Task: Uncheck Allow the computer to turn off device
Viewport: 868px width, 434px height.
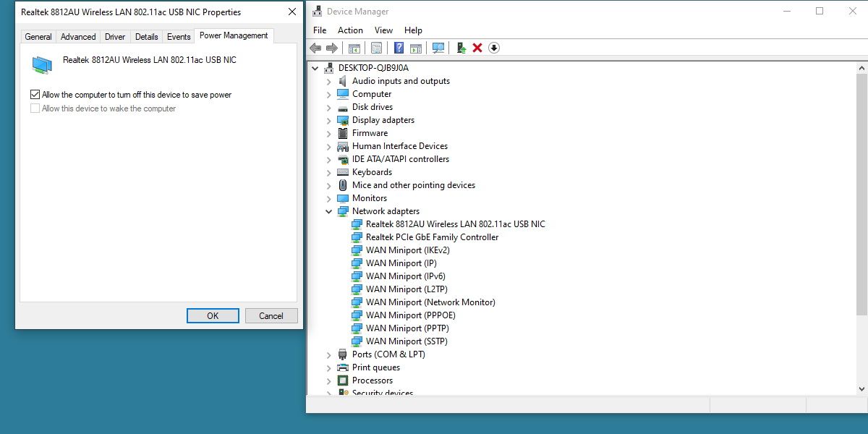Action: 35,95
